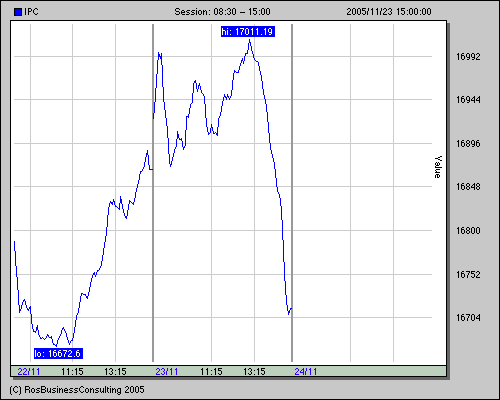Click the Session: 08:30 – 15:00 text
This screenshot has width=500, height=400.
(x=222, y=12)
